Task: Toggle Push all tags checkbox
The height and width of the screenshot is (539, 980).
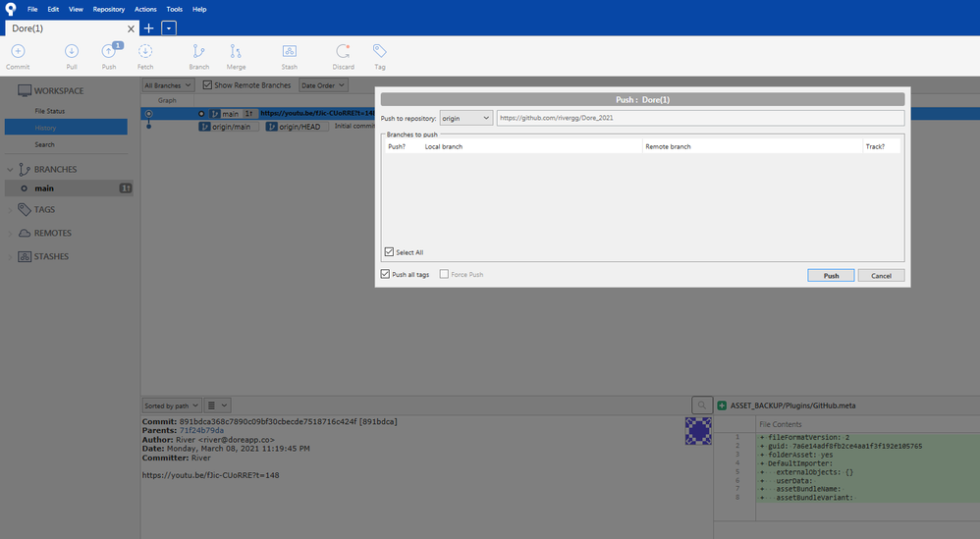Action: click(385, 274)
